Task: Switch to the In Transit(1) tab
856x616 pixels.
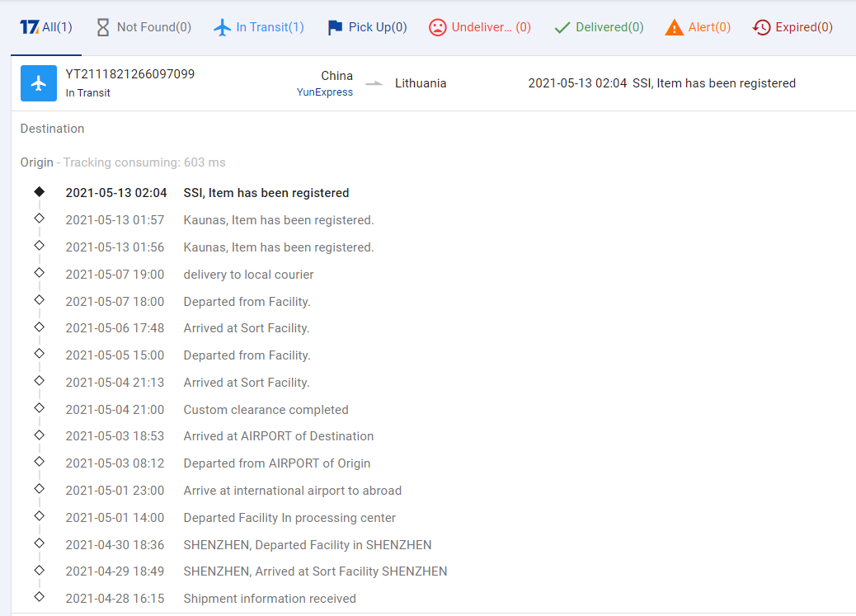Action: [x=259, y=27]
